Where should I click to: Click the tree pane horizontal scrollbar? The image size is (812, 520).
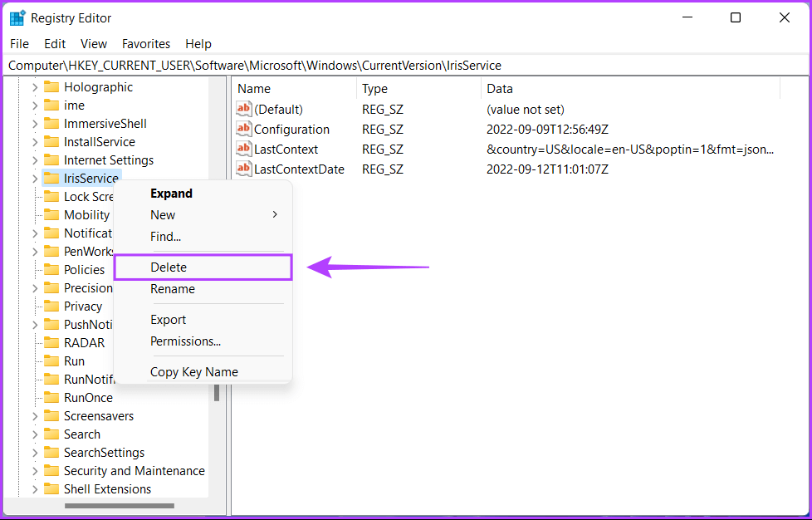click(119, 506)
